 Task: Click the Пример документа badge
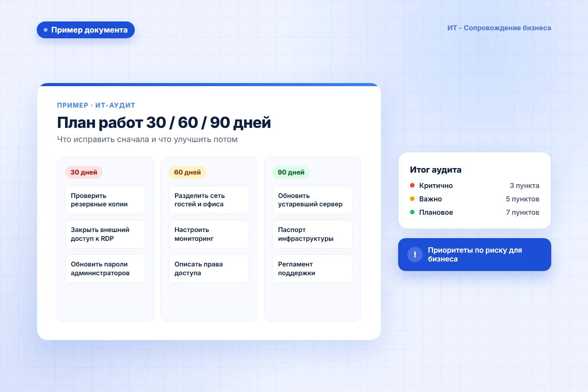pyautogui.click(x=86, y=30)
